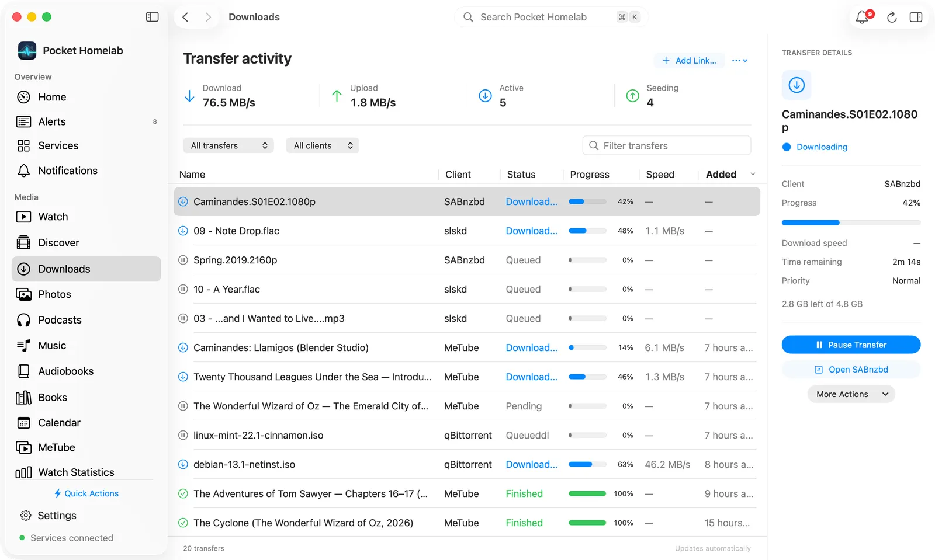Screen dimensions: 935x560
Task: Click the Search Pocket Homelab field
Action: [x=551, y=17]
